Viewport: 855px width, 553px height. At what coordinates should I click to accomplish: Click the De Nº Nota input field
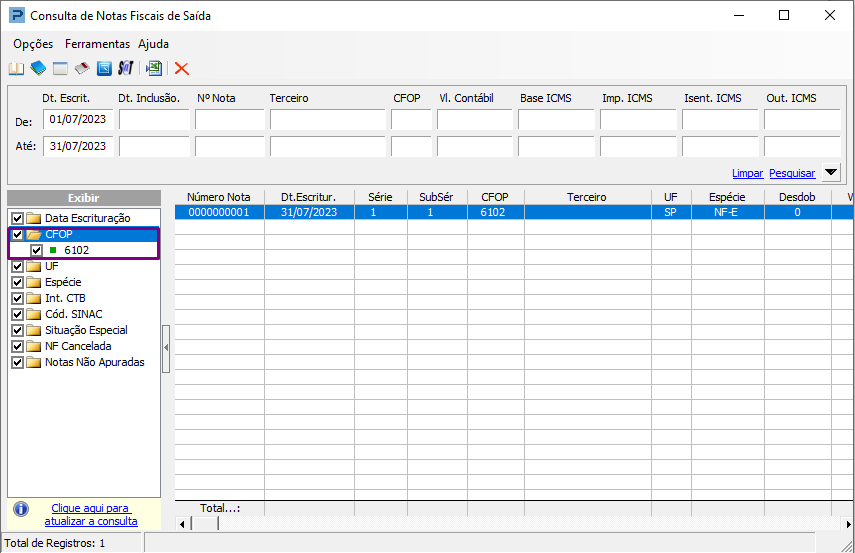point(230,119)
